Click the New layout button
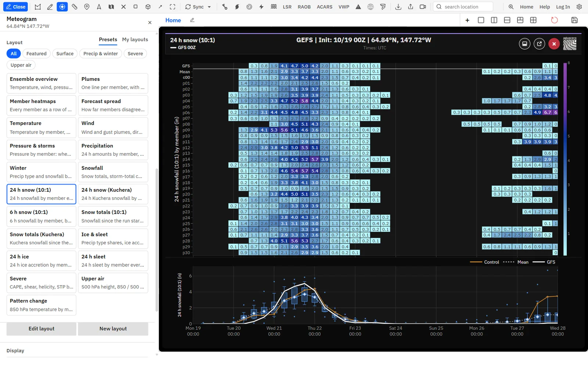This screenshot has height=368, width=588. click(113, 329)
